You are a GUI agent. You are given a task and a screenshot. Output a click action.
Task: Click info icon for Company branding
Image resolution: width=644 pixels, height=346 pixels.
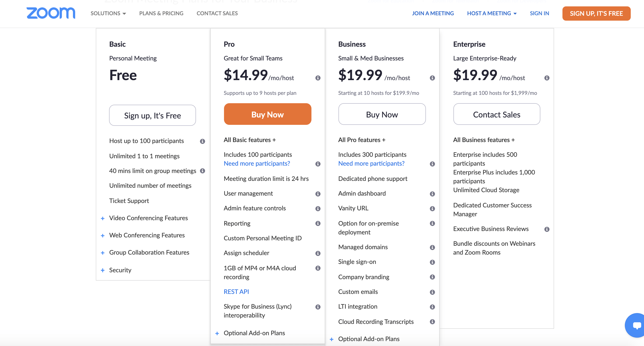[x=432, y=277]
